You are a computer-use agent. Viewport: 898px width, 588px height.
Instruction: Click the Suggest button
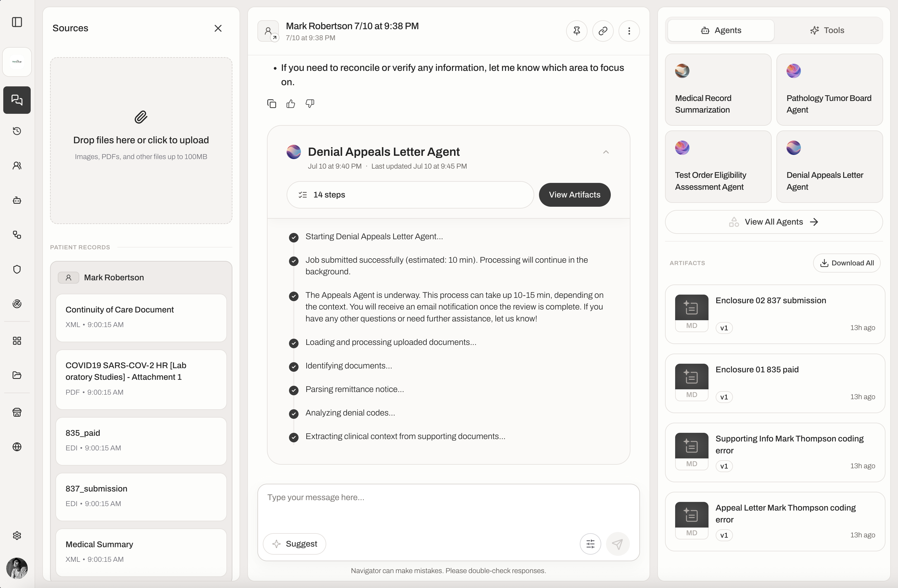click(295, 544)
